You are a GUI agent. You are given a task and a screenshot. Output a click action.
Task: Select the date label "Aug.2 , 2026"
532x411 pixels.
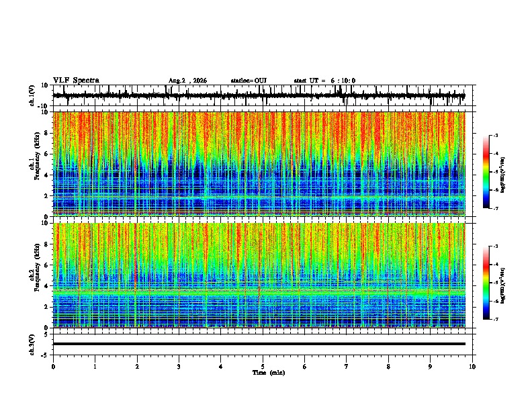[x=187, y=81]
